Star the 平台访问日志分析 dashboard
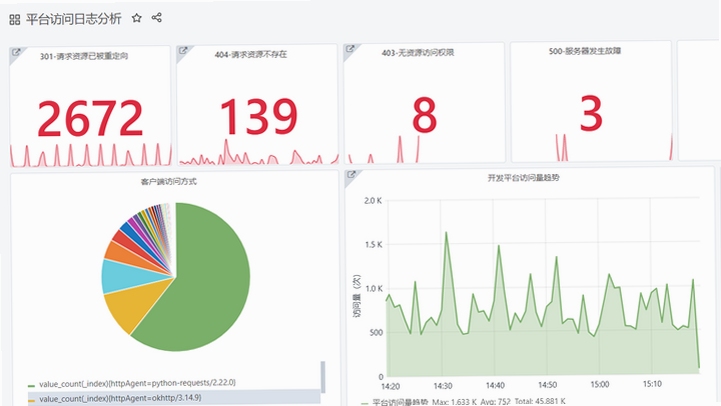This screenshot has width=721, height=406. click(x=137, y=18)
